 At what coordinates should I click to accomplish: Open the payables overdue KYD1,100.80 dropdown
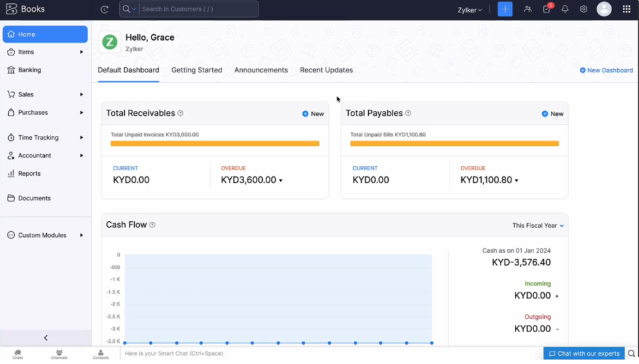[x=516, y=180]
